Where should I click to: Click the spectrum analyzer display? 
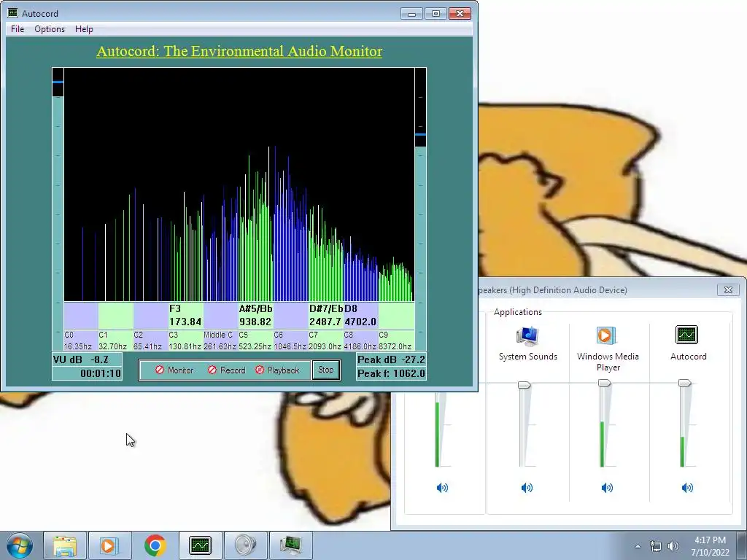(239, 184)
